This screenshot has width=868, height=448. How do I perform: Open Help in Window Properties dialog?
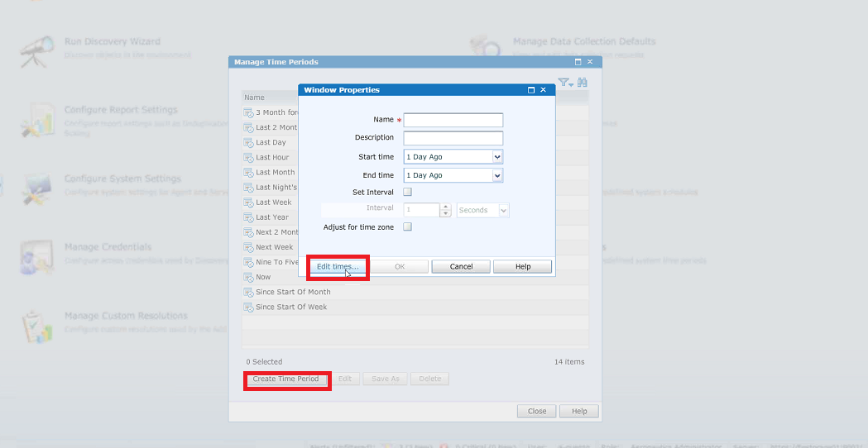click(x=523, y=267)
